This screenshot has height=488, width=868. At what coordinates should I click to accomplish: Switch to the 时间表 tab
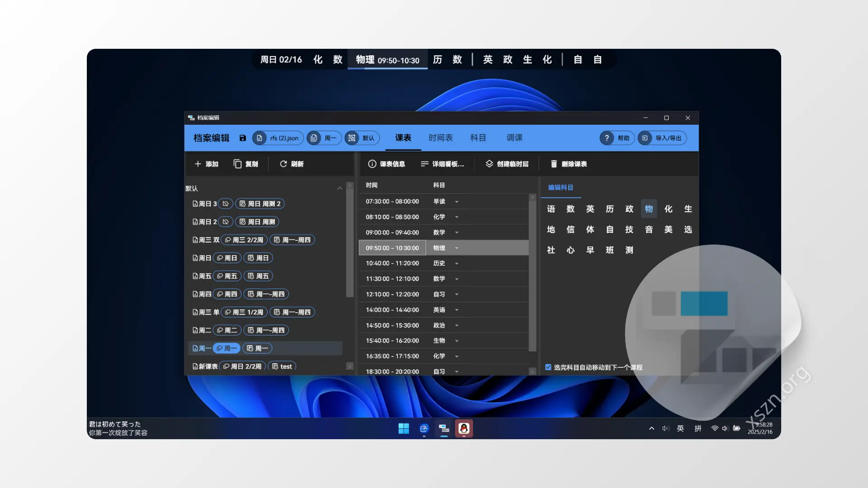coord(440,138)
